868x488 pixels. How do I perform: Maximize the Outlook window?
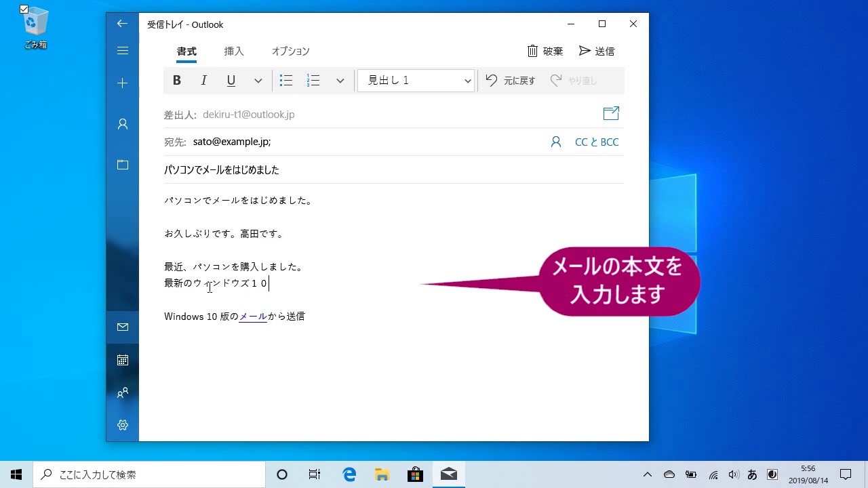tap(602, 24)
